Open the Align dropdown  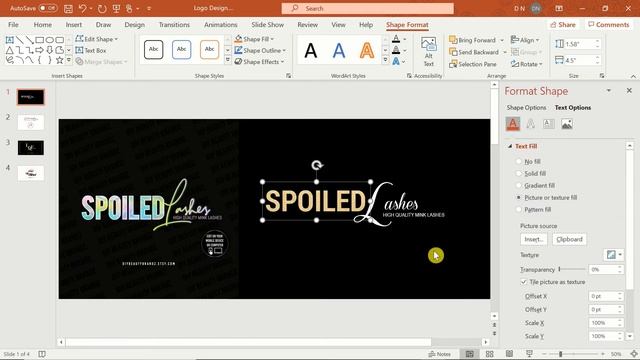(x=525, y=40)
